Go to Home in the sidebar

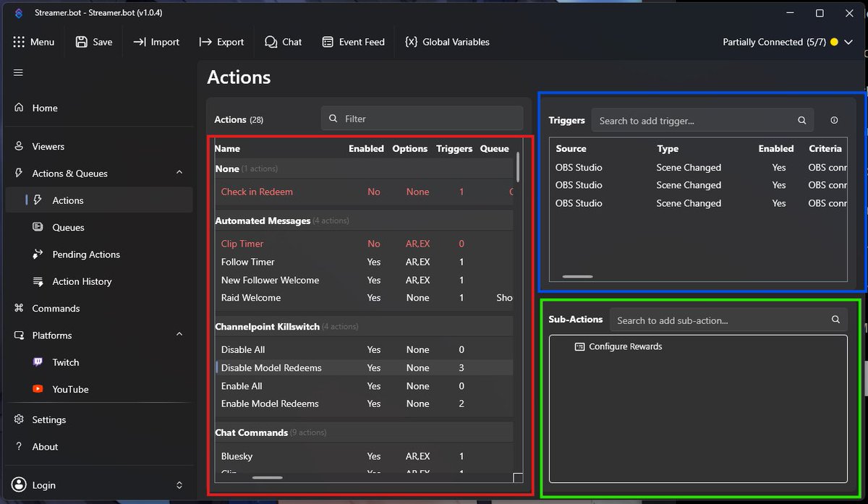pyautogui.click(x=99, y=108)
